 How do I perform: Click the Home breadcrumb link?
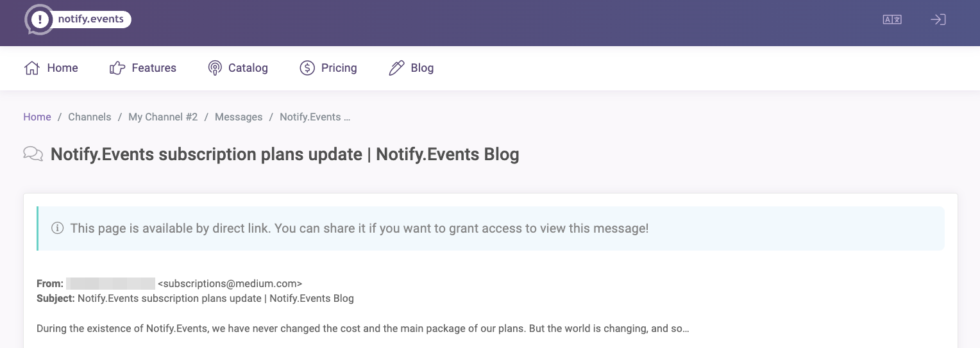[x=37, y=117]
